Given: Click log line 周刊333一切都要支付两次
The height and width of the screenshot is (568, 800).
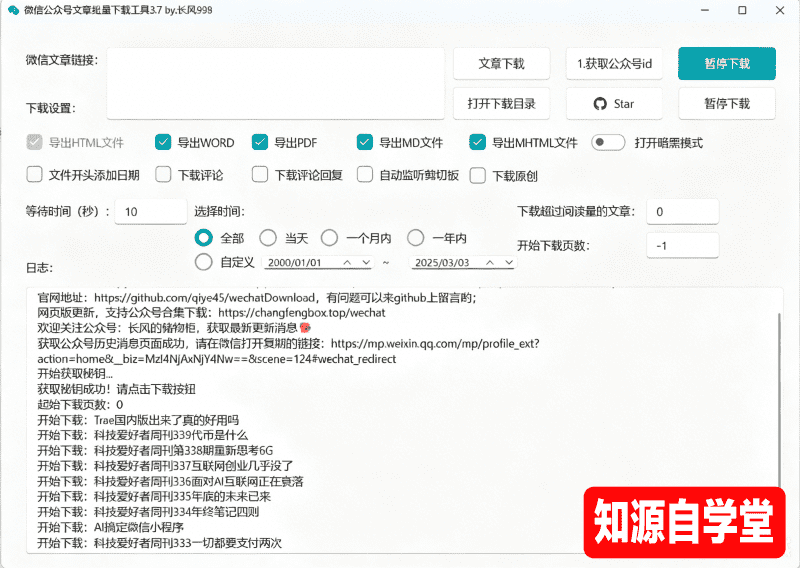Looking at the screenshot, I should click(159, 542).
